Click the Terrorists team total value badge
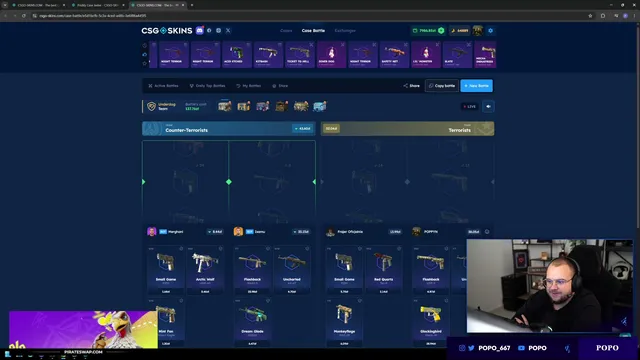640x360 pixels. coord(331,129)
